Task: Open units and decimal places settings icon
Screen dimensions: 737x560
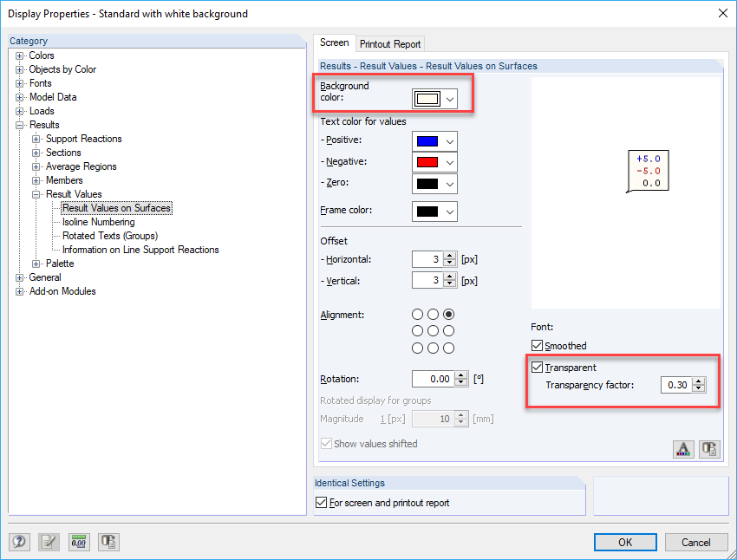Action: click(x=77, y=541)
